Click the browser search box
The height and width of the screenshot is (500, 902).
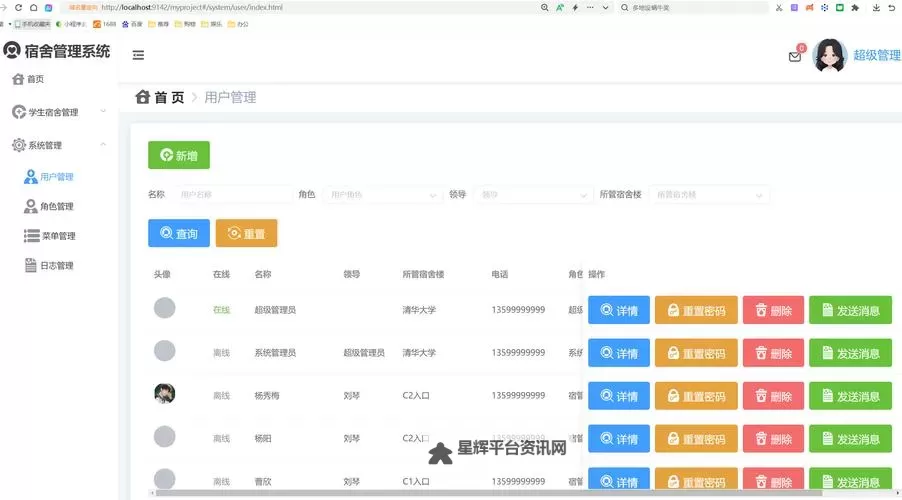coord(693,7)
